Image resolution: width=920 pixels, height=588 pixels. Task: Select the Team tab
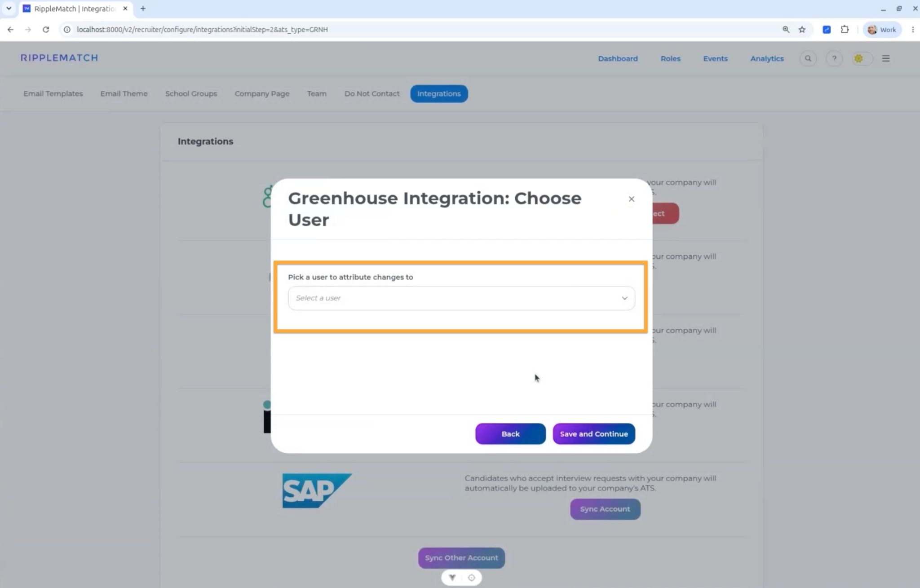pos(317,94)
